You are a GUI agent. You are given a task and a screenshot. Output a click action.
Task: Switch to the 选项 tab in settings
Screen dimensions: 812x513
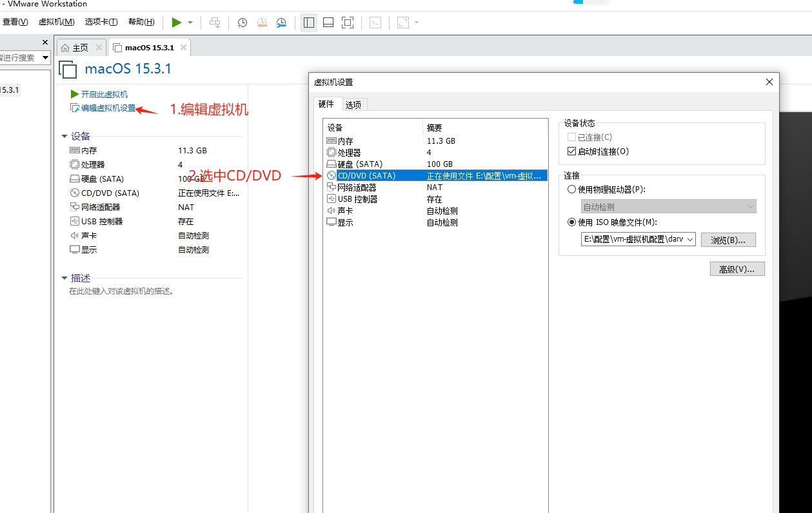(353, 104)
